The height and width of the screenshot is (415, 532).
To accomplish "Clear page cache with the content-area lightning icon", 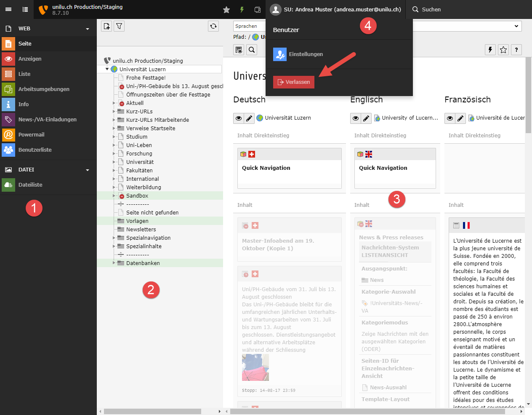I will coord(490,50).
